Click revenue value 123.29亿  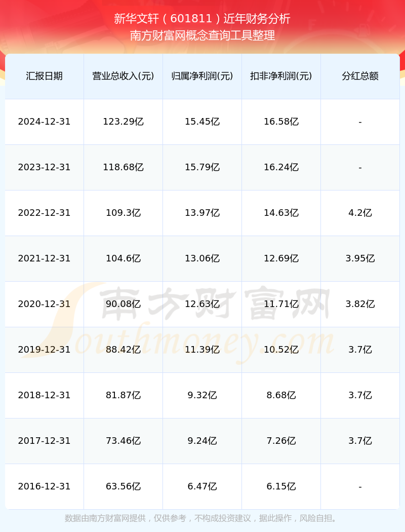[x=124, y=122]
